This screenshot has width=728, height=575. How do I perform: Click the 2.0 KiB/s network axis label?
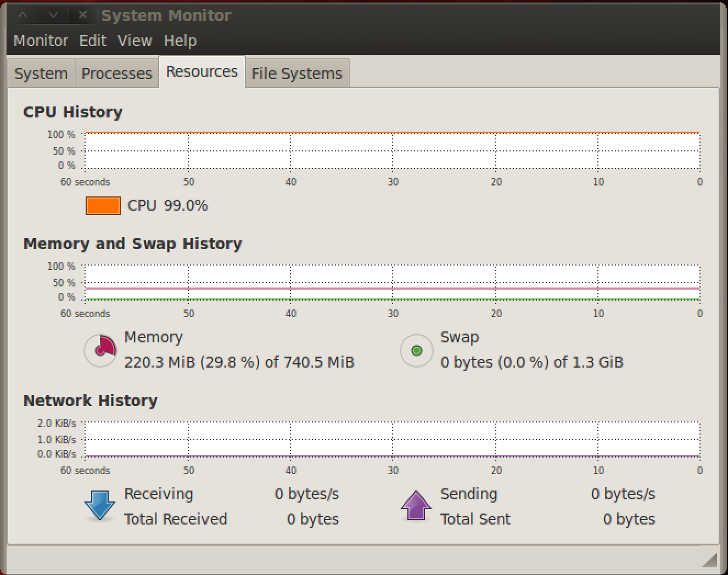[57, 423]
